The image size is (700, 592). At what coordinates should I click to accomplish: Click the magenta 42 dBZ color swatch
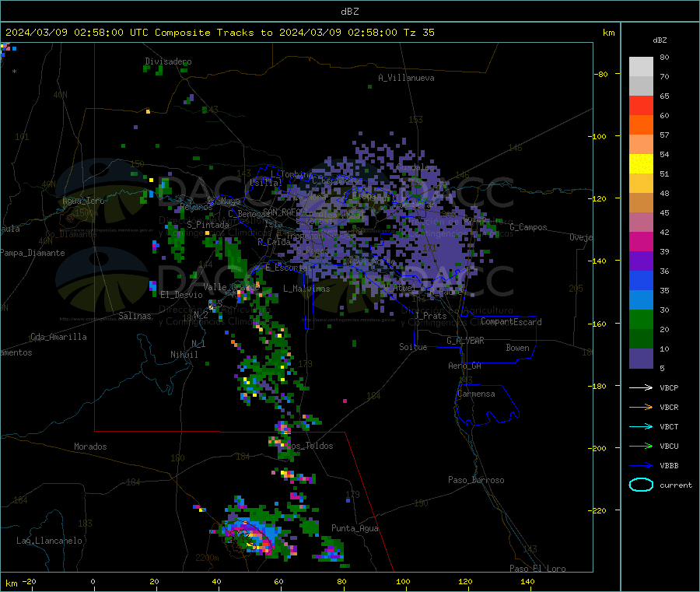[641, 241]
